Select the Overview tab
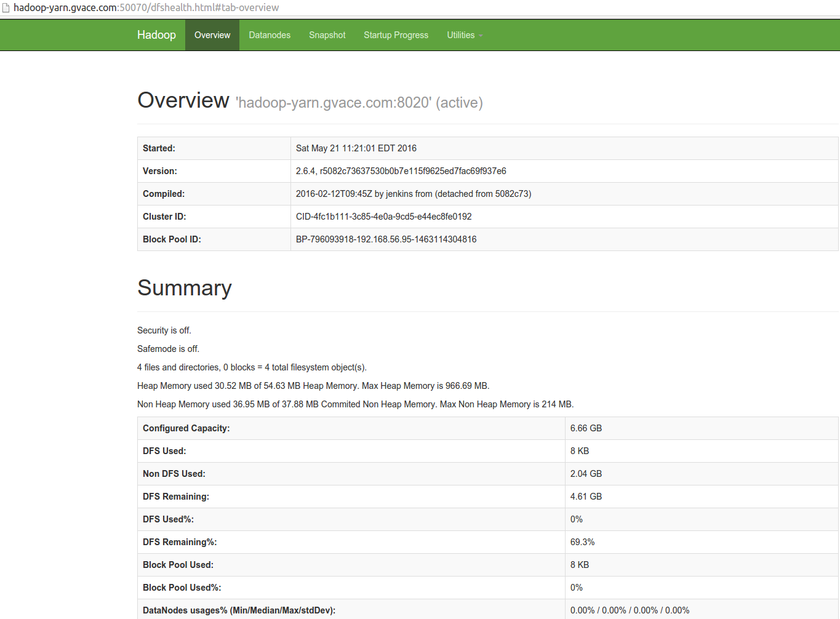This screenshot has width=840, height=619. click(x=212, y=35)
